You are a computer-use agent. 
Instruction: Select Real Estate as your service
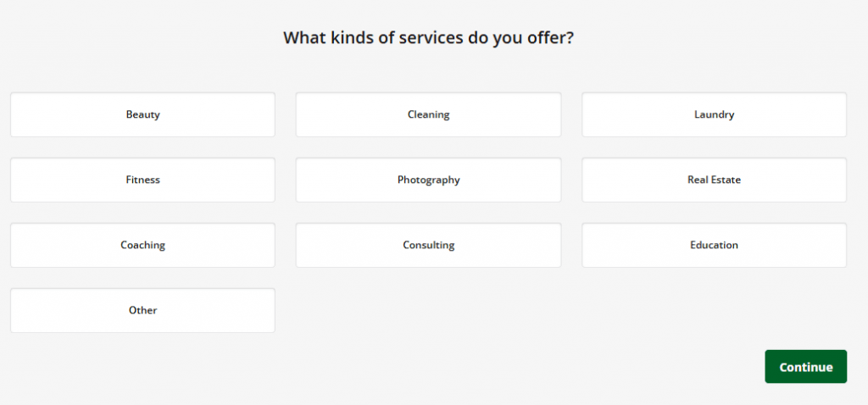point(714,180)
